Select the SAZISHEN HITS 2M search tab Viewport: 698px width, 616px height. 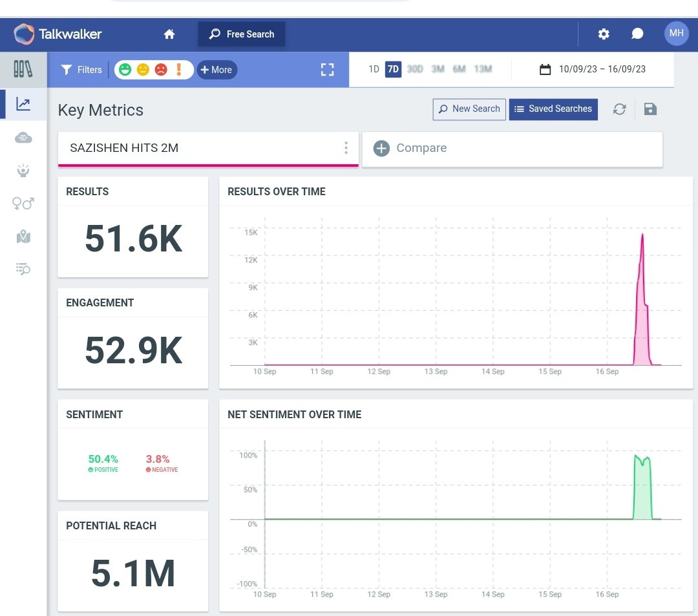208,149
